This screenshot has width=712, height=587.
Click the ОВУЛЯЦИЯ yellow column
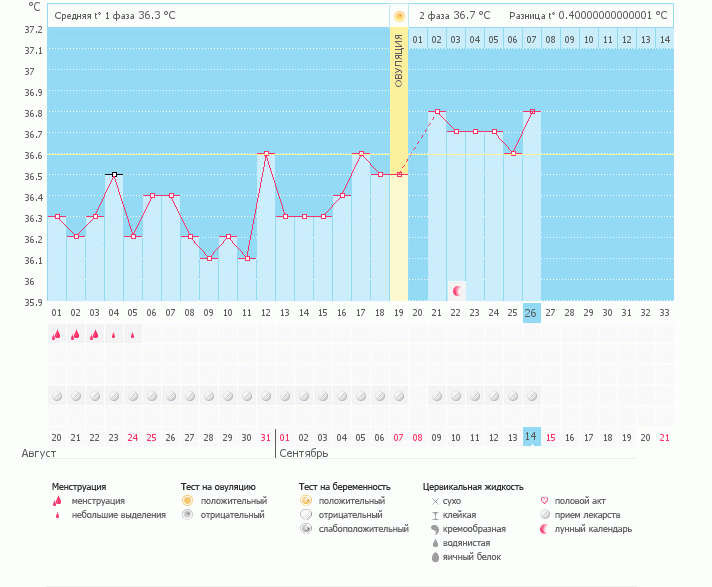tap(399, 163)
